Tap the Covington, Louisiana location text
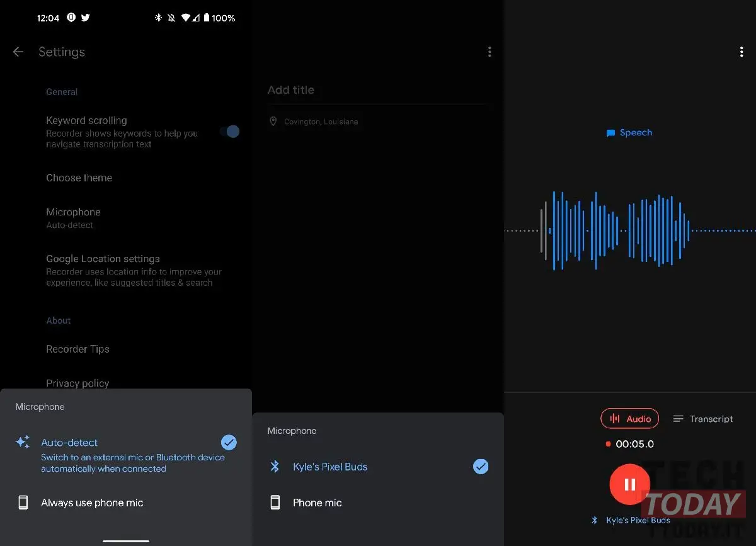This screenshot has height=546, width=756. [321, 122]
